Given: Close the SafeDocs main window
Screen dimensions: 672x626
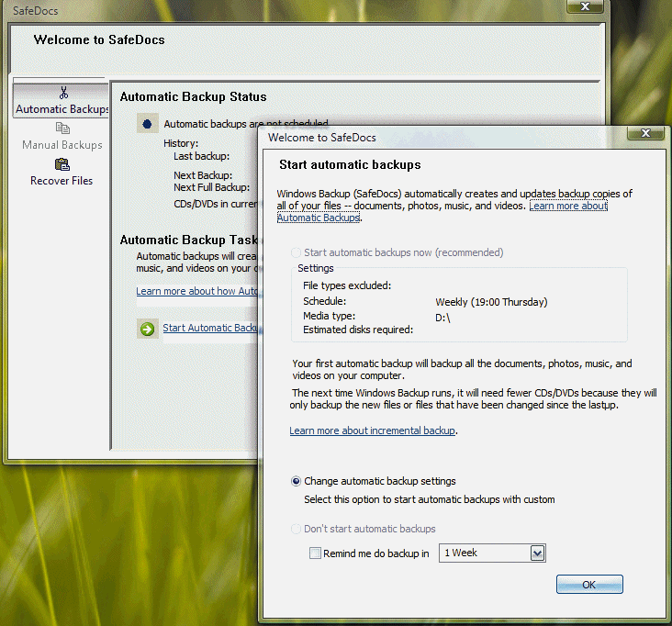Looking at the screenshot, I should pyautogui.click(x=585, y=6).
